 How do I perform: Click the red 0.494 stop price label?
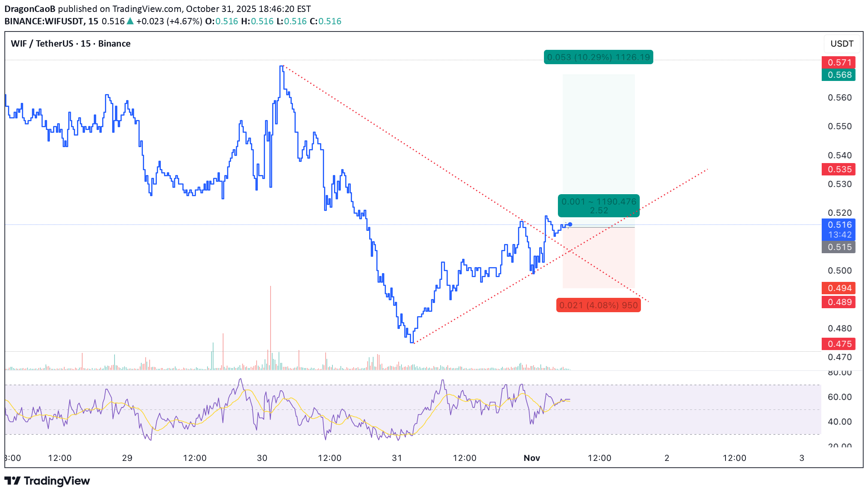click(838, 288)
